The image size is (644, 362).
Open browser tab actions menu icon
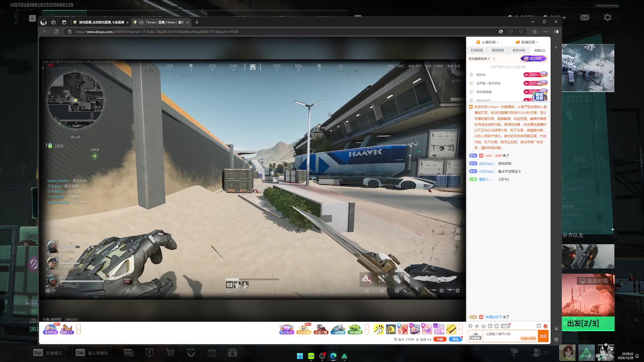64,22
